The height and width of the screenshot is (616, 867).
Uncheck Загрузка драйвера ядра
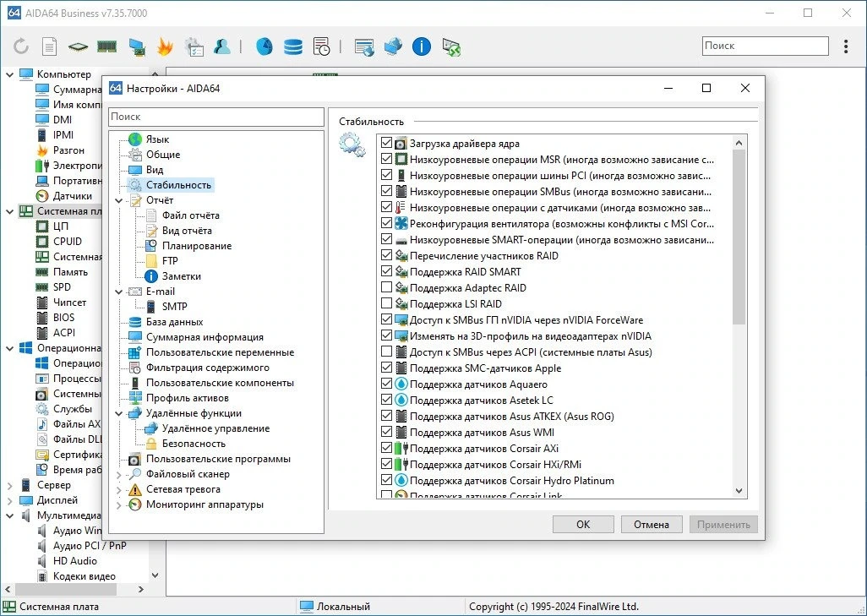click(x=386, y=143)
